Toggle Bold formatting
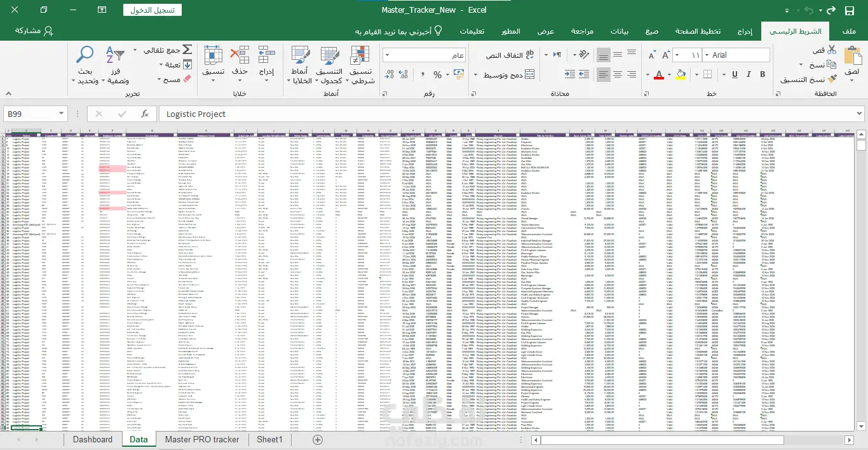 763,74
